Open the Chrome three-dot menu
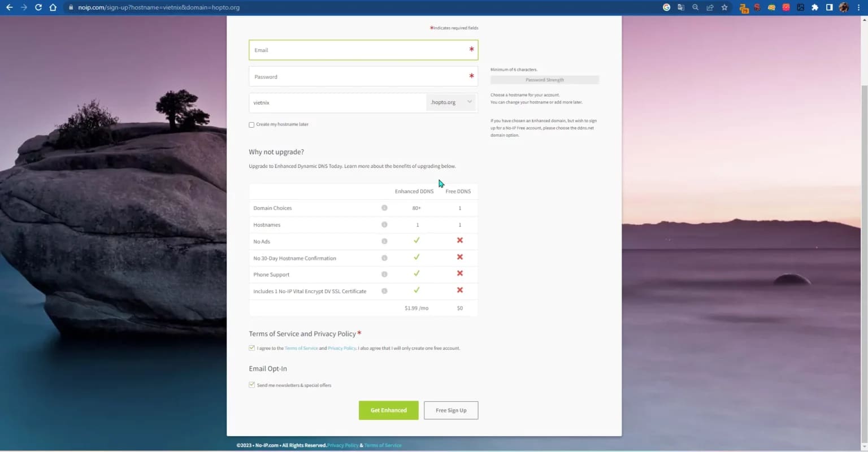The height and width of the screenshot is (452, 868). 859,7
